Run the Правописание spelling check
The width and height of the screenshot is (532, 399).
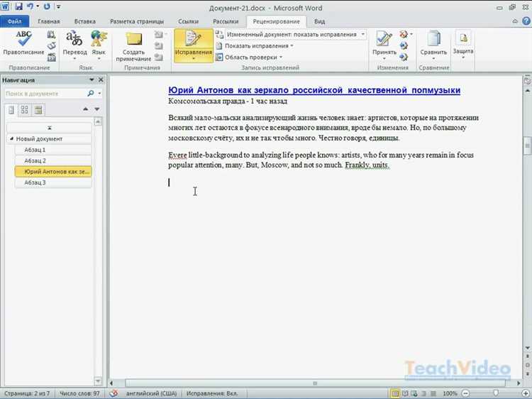coord(23,43)
